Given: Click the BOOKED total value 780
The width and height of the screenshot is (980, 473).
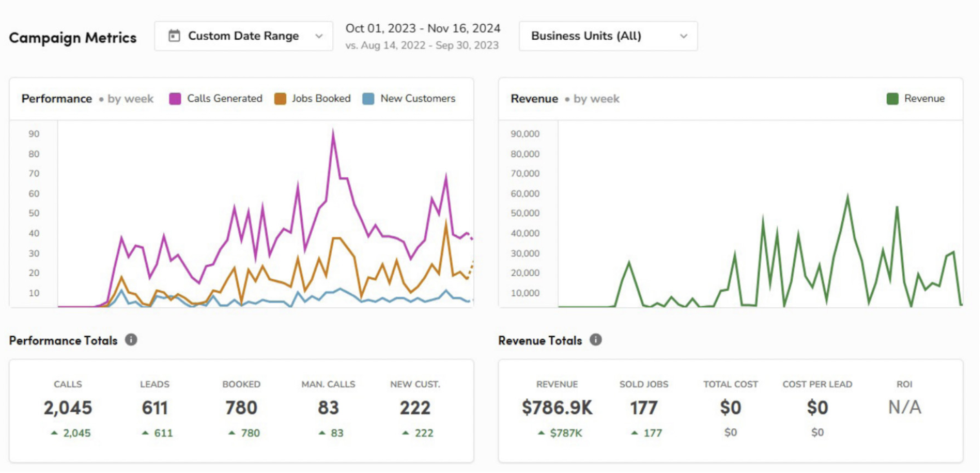Looking at the screenshot, I should [241, 408].
